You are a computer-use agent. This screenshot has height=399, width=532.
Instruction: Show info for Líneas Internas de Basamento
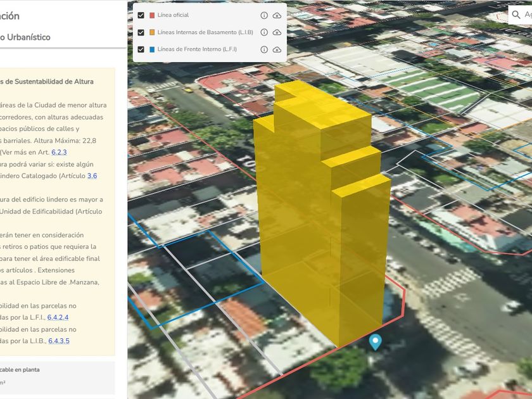point(264,32)
